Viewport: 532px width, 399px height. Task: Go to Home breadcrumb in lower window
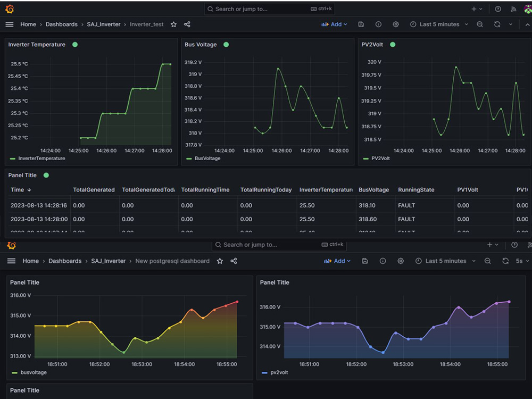(30, 261)
